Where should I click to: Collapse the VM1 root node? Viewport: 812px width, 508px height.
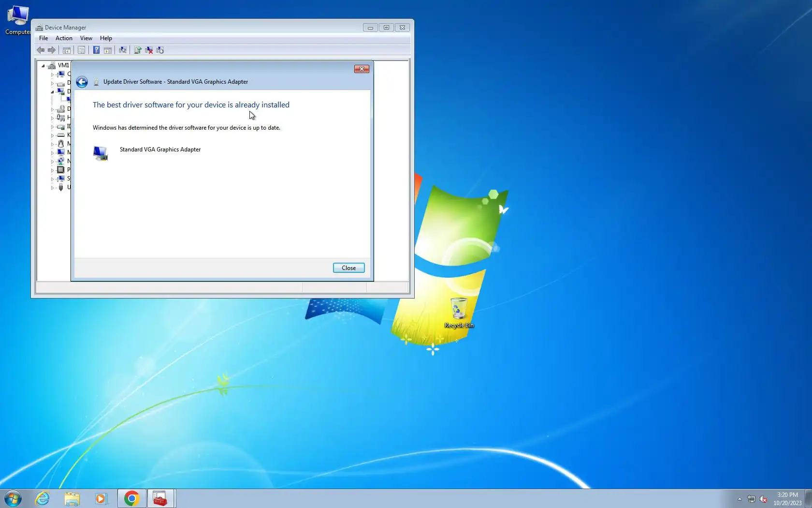click(x=43, y=65)
